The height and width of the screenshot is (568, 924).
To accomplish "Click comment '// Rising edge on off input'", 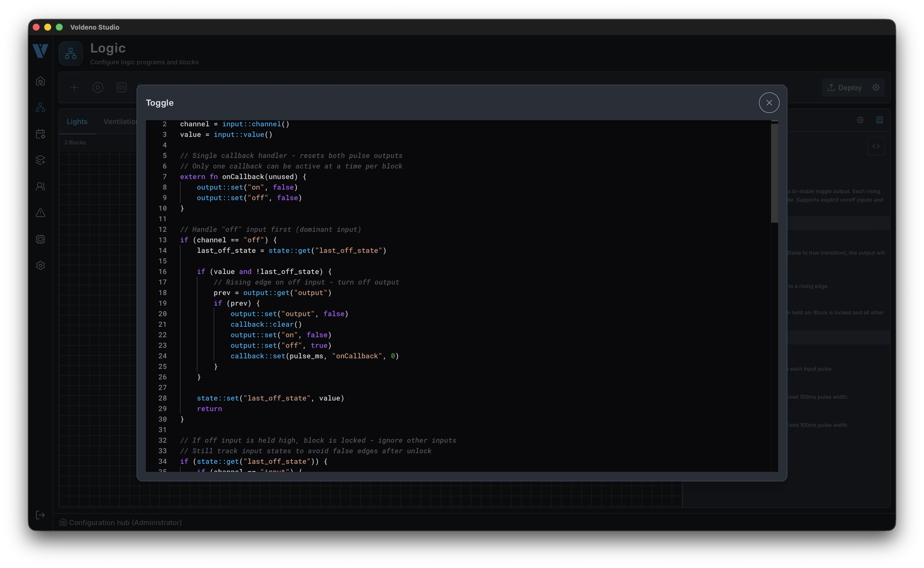I will (307, 282).
